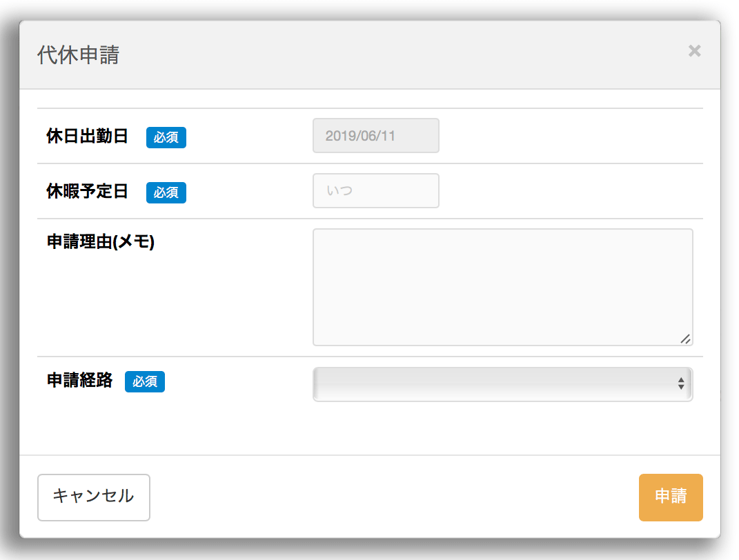The image size is (739, 560).
Task: Click the up-down arrows in 申請経路 select
Action: [681, 384]
